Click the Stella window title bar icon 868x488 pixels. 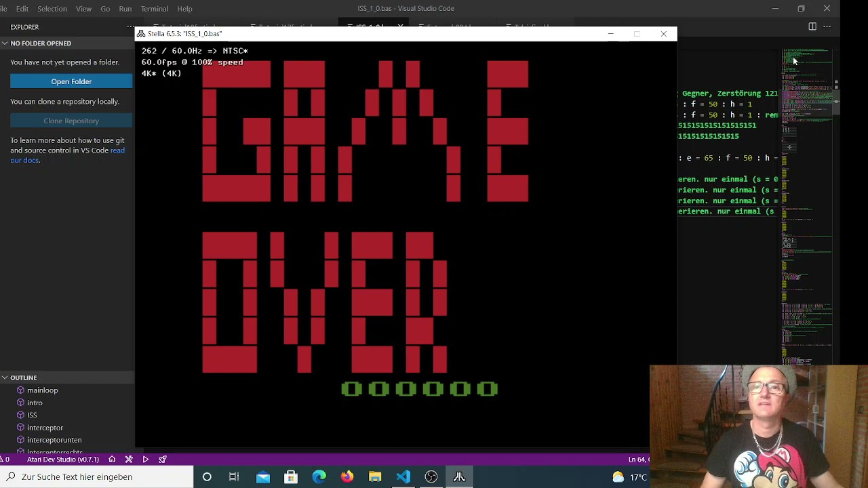tap(140, 33)
